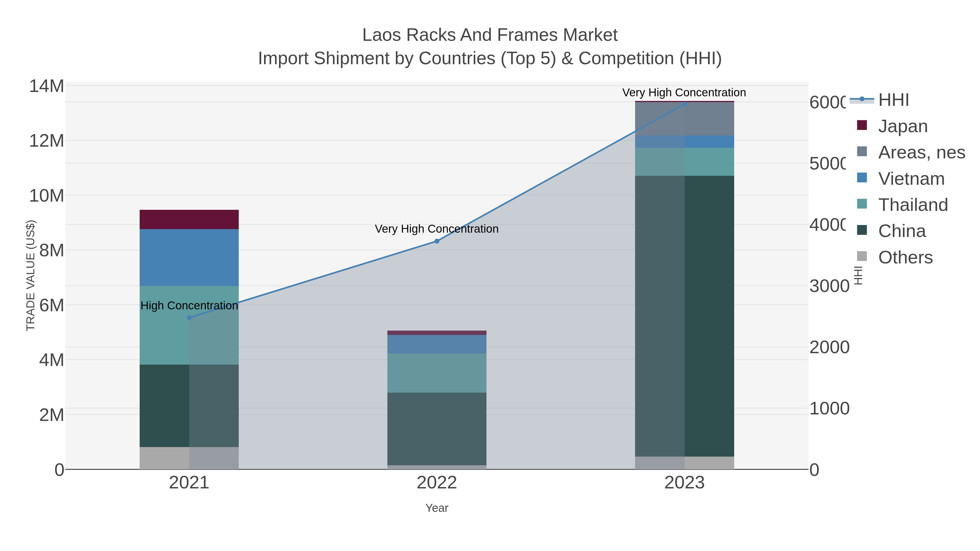Click the Others segment of the 2021 bar

[x=189, y=458]
